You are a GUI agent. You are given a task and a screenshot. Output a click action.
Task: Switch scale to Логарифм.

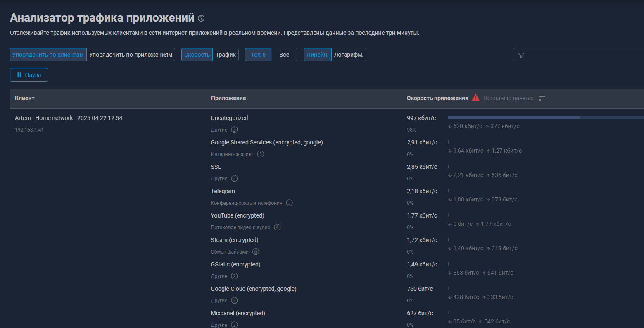pyautogui.click(x=349, y=55)
